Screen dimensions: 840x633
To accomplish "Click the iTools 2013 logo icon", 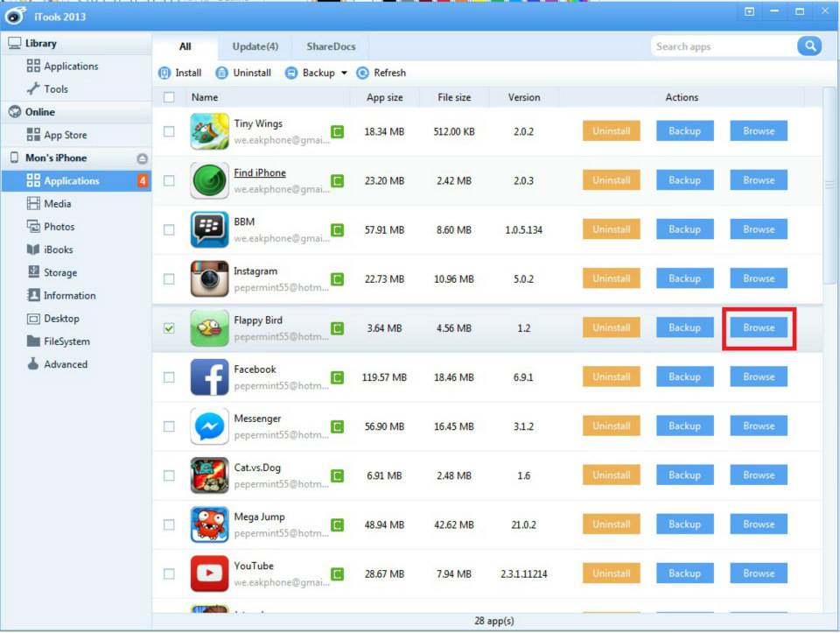I will (x=15, y=16).
